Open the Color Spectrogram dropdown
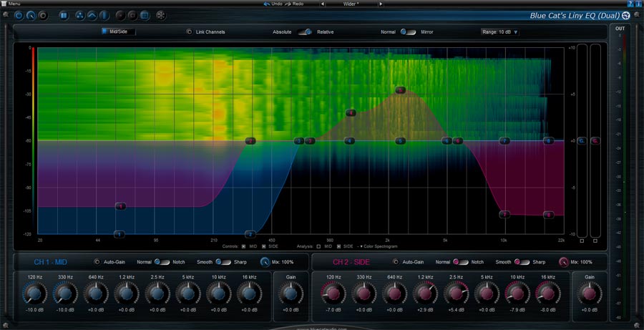Image resolution: width=644 pixels, height=330 pixels. [x=379, y=246]
